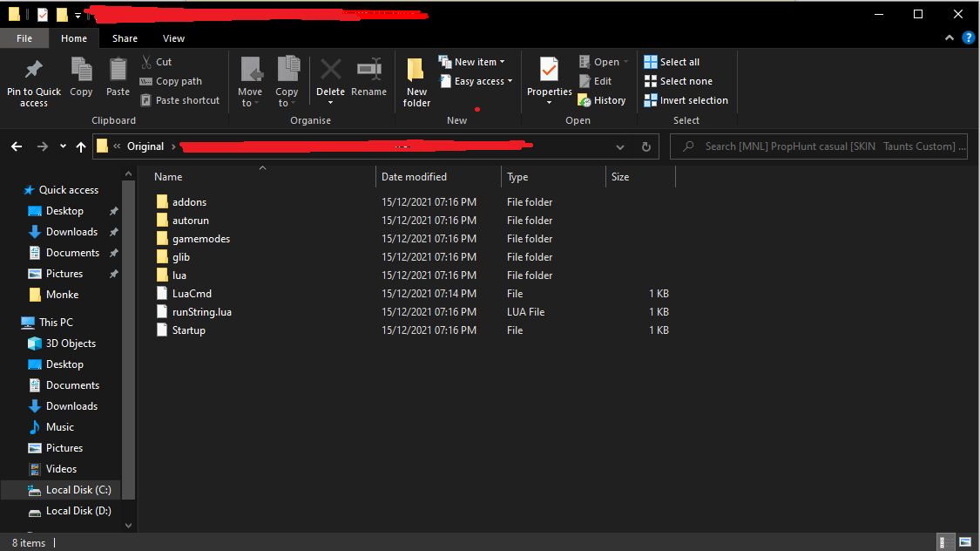Refresh the current folder view
Screen dimensions: 980x551
pos(646,146)
